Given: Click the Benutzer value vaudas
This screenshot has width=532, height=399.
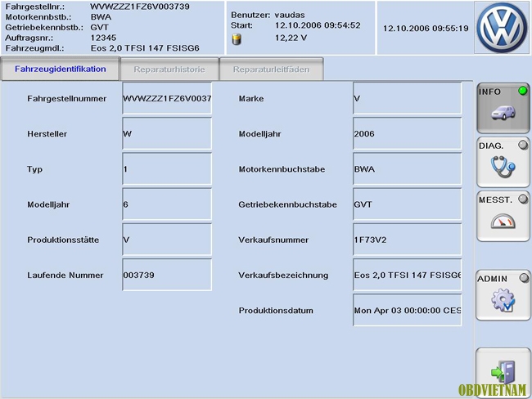Looking at the screenshot, I should (290, 15).
